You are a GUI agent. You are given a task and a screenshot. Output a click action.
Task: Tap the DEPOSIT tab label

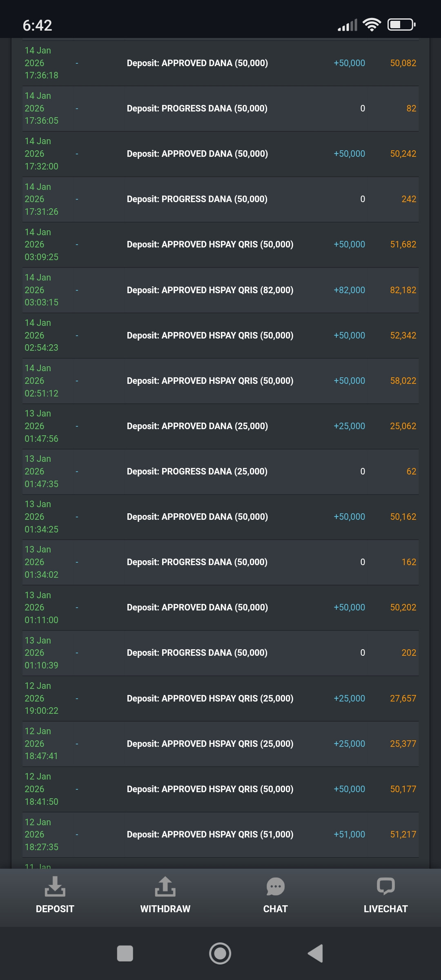55,909
